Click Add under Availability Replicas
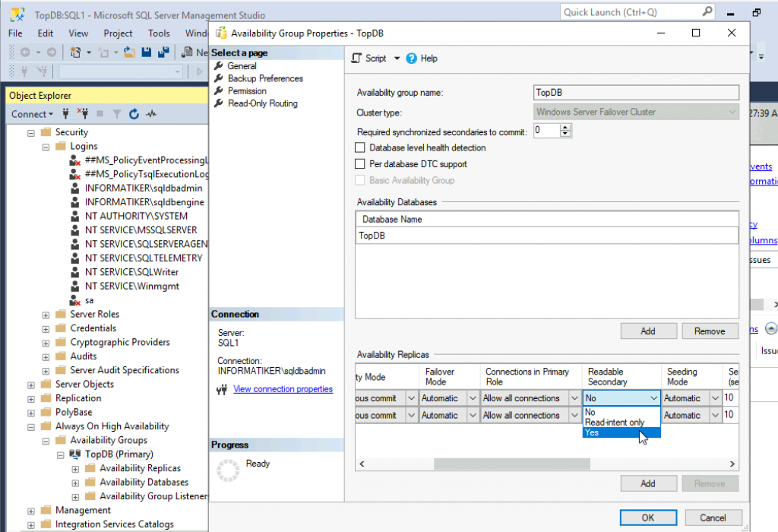Image resolution: width=778 pixels, height=532 pixels. (x=648, y=483)
